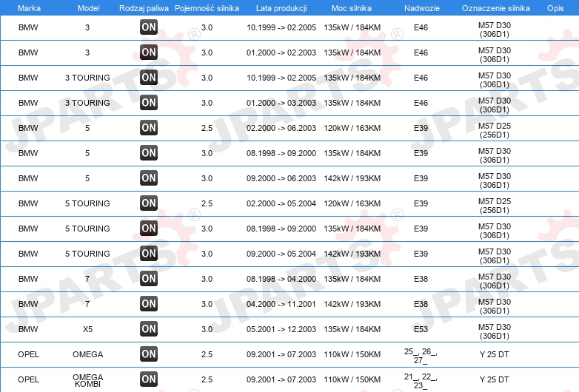The height and width of the screenshot is (392, 579).
Task: Click ON icon in row dated 09.2000 -> 05.2004
Action: point(149,253)
